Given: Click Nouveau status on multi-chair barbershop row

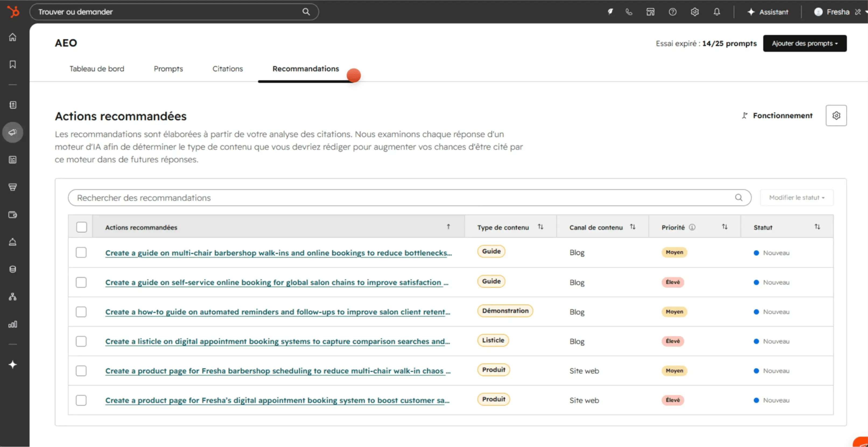Looking at the screenshot, I should tap(772, 253).
